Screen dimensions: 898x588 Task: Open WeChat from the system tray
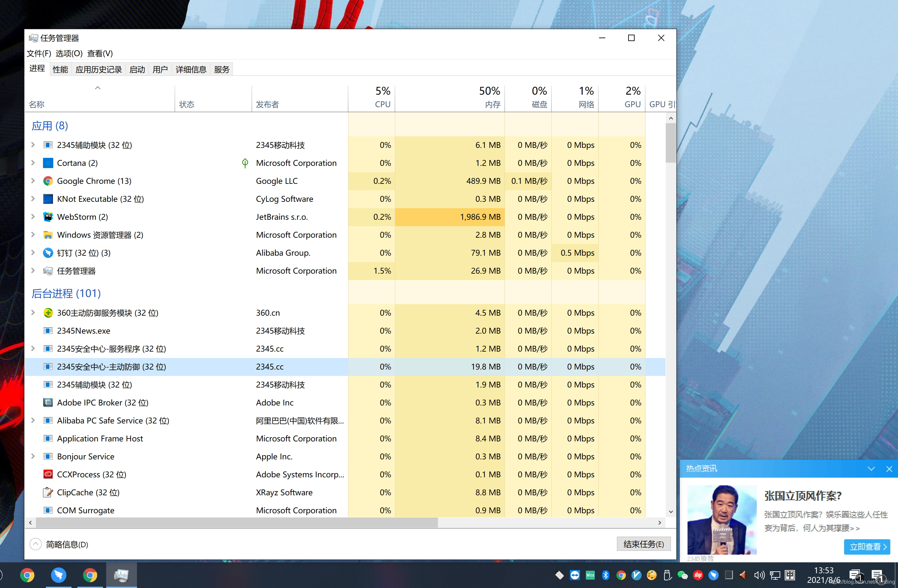click(x=682, y=575)
